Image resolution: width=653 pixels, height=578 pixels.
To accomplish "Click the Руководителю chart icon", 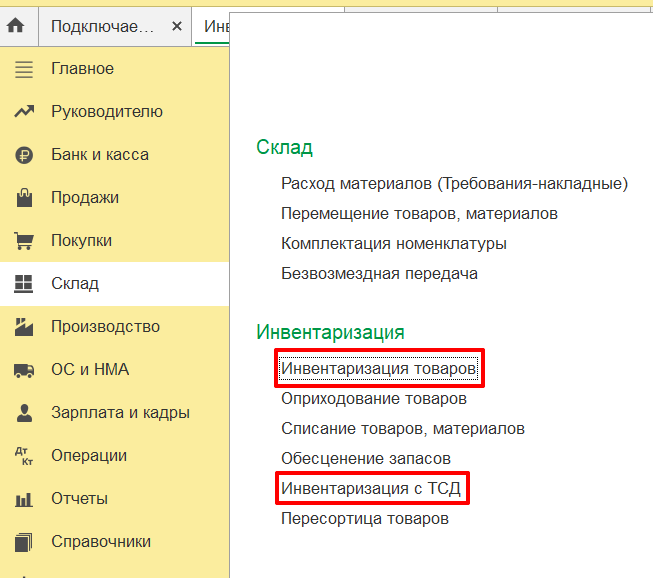I will pyautogui.click(x=24, y=112).
